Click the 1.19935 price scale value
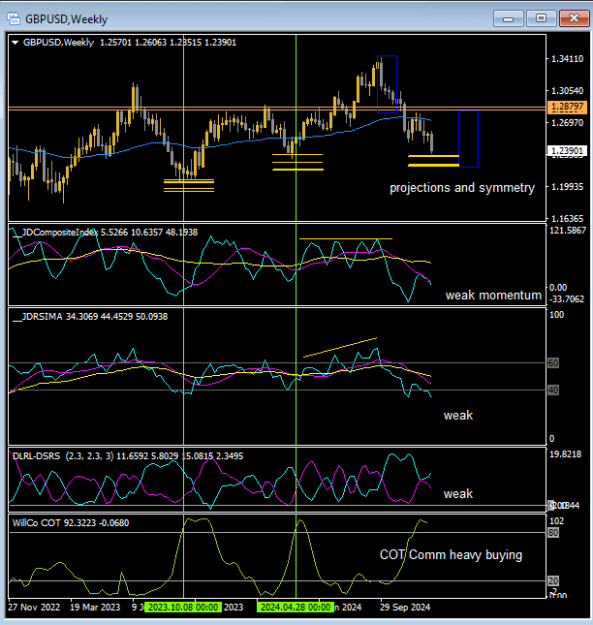This screenshot has width=593, height=625. point(567,187)
